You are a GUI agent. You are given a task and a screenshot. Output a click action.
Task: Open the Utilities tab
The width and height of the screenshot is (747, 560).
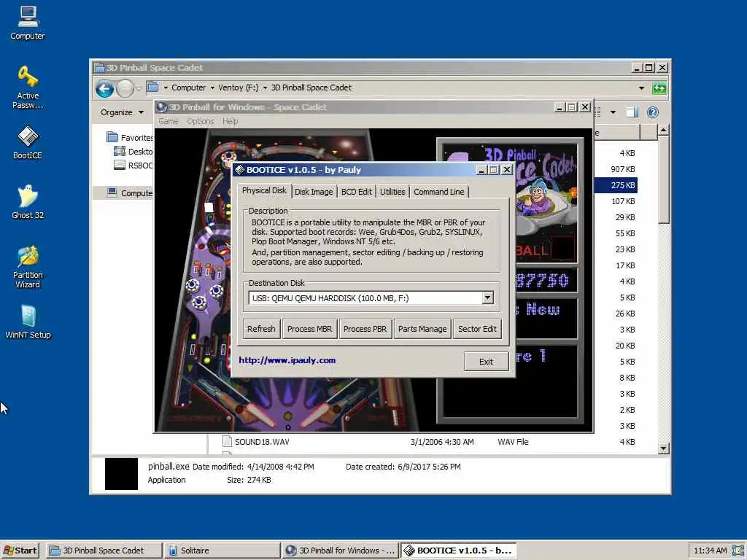[392, 192]
